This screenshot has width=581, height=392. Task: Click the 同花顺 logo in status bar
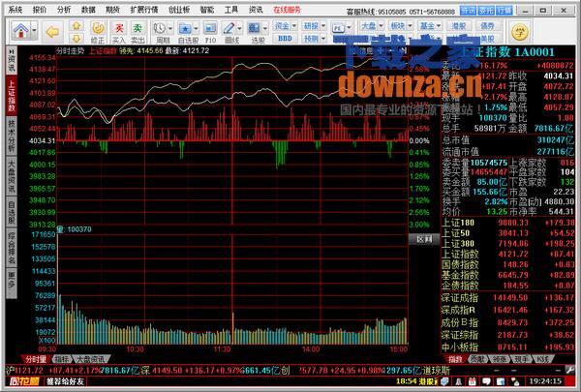coord(24,381)
